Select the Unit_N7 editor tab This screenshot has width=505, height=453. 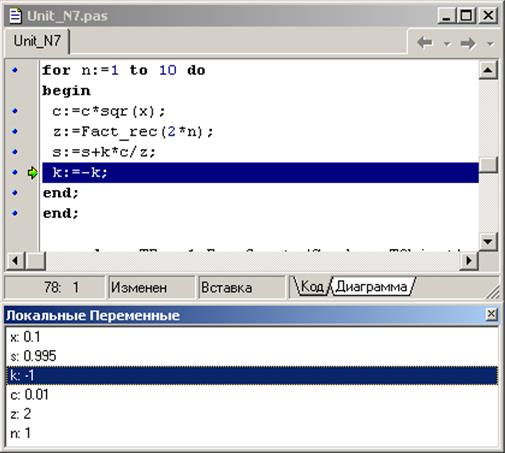coord(37,41)
